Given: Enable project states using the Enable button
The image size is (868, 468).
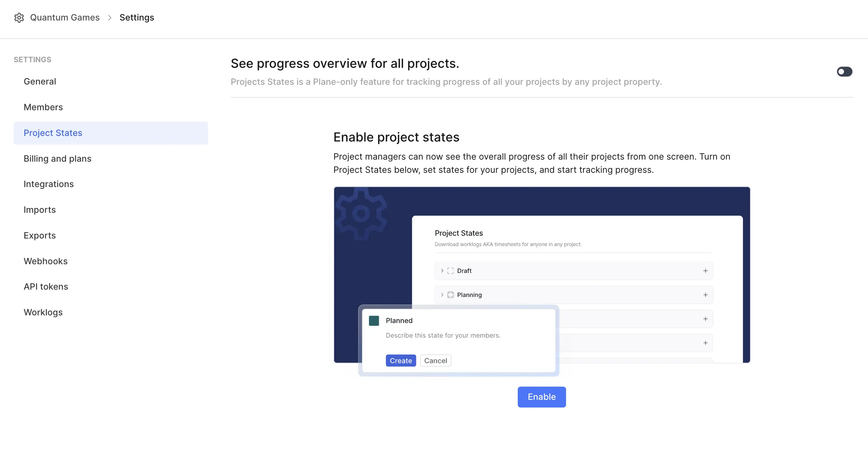Looking at the screenshot, I should [541, 396].
